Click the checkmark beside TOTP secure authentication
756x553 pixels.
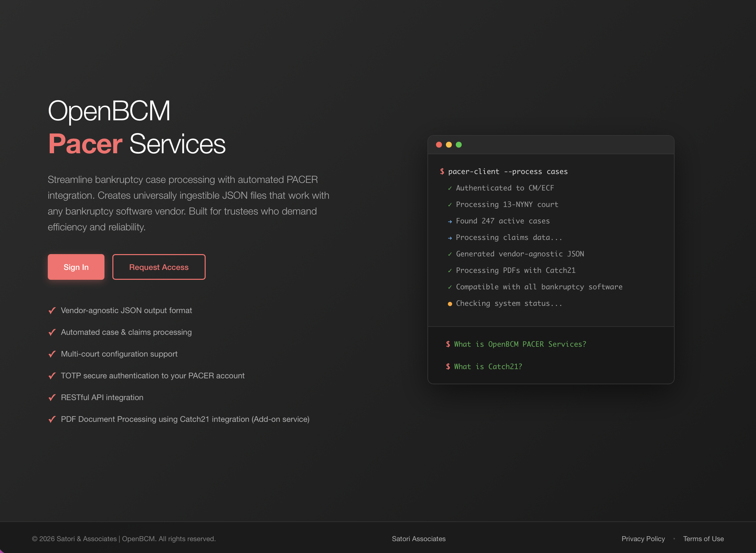(52, 376)
